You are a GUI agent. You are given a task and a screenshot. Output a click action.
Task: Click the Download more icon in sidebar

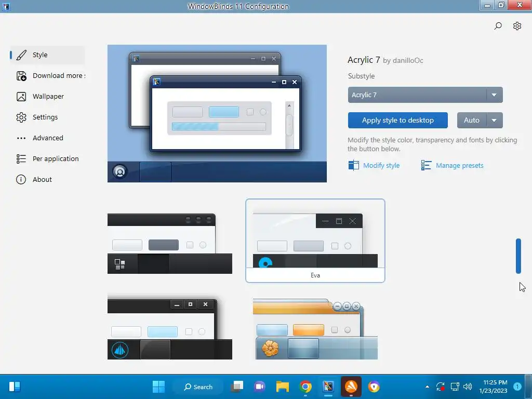21,76
